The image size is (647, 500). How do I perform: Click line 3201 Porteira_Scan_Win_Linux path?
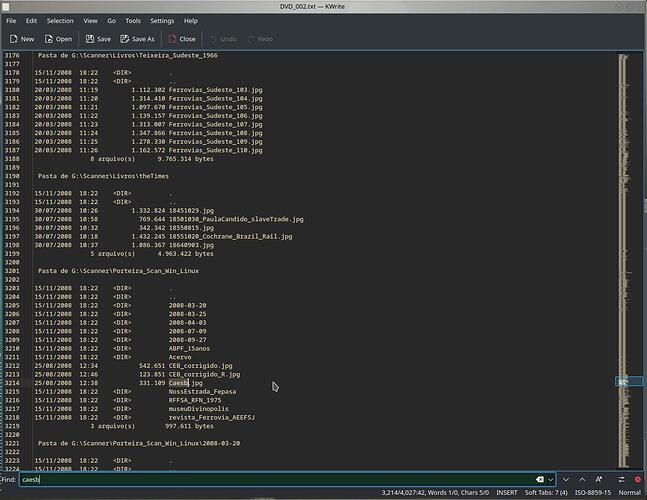pyautogui.click(x=118, y=271)
